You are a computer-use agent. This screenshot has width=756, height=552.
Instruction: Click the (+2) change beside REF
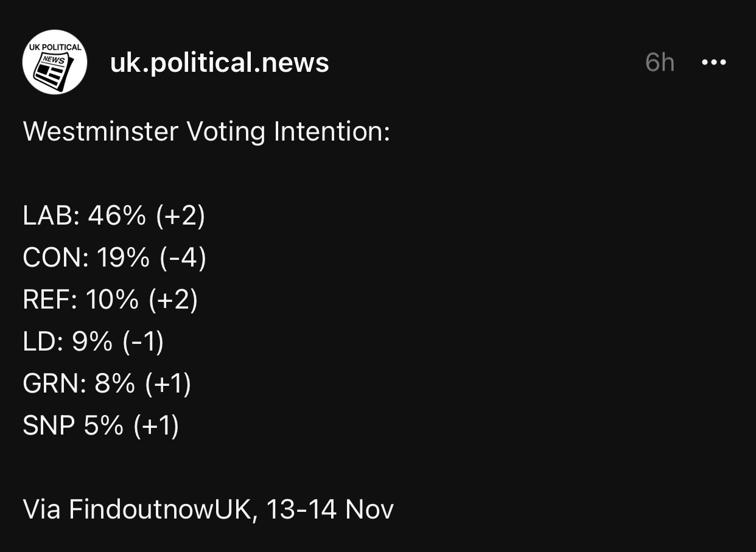[x=173, y=300]
